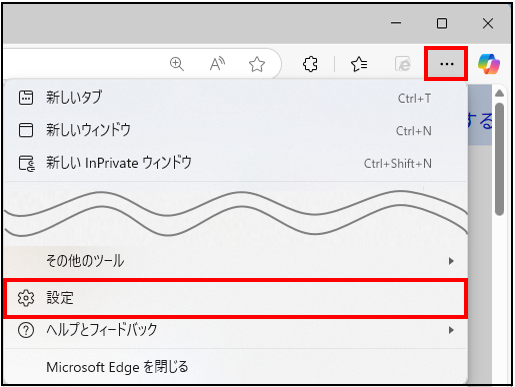
Task: Click the vertical scrollbar thumb
Action: (x=499, y=159)
